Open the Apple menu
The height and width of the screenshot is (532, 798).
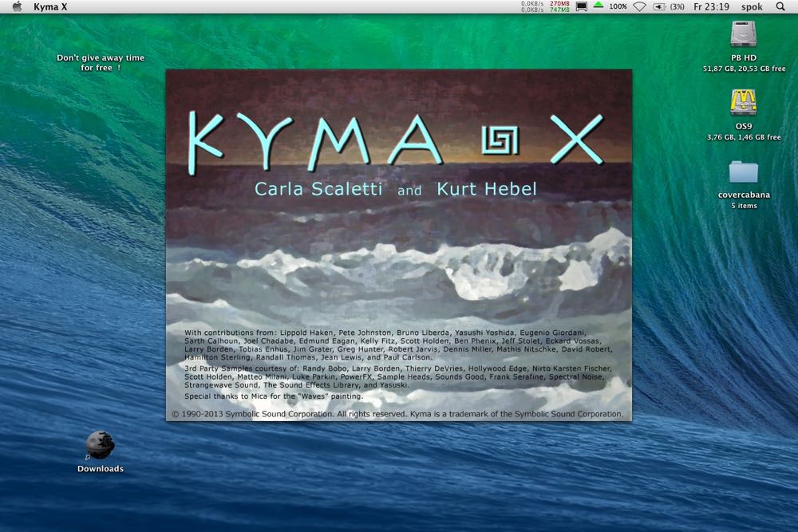point(17,6)
